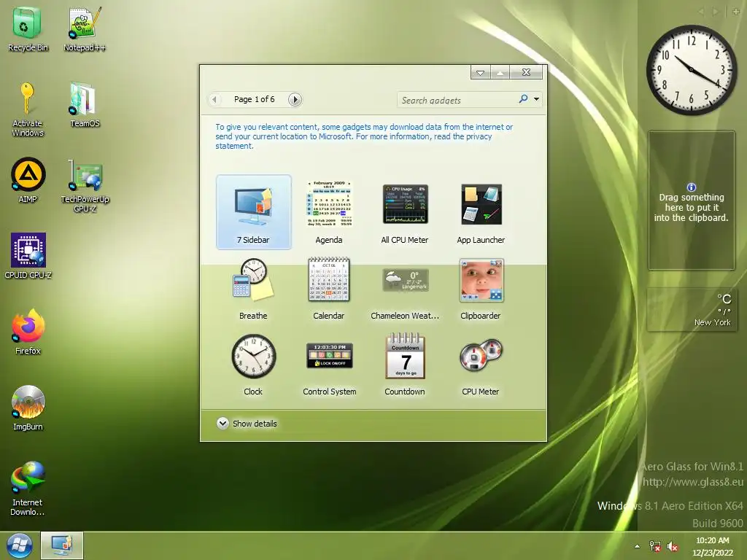Open Recycle Bin on desktop
The width and height of the screenshot is (747, 560).
point(28,28)
